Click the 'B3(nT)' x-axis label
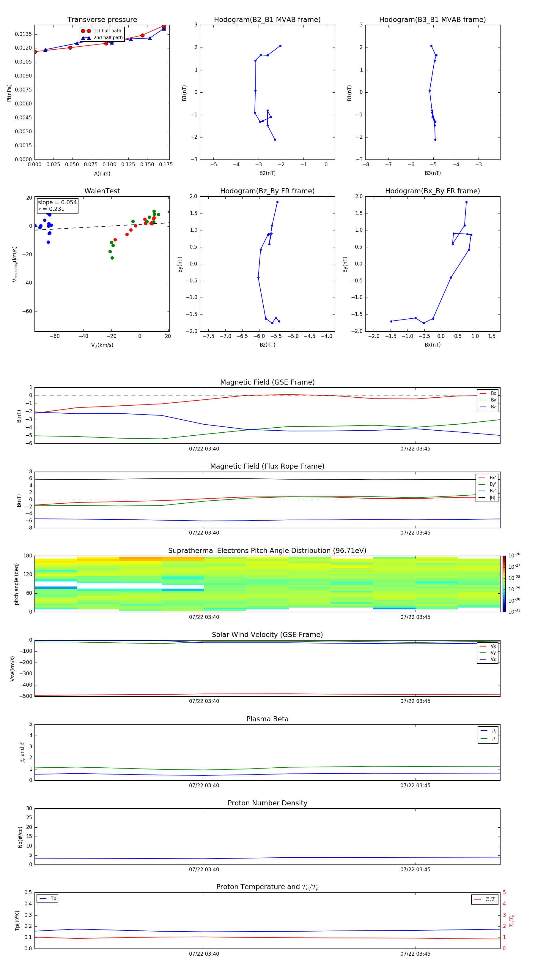Screen dimensions: 535x980 click(432, 173)
